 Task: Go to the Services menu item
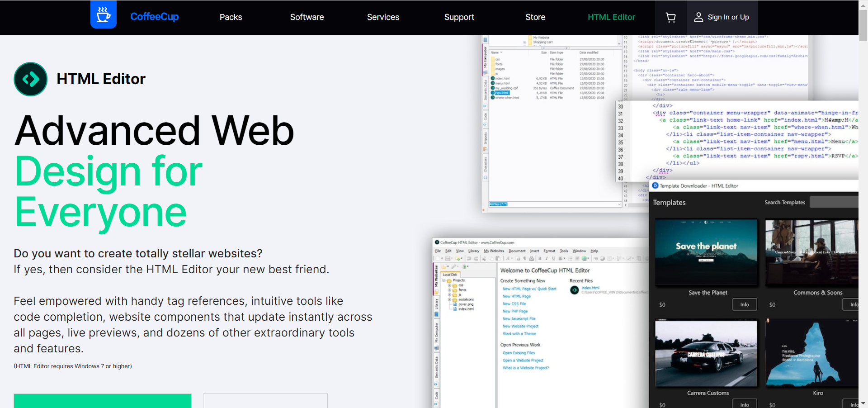[x=383, y=17]
